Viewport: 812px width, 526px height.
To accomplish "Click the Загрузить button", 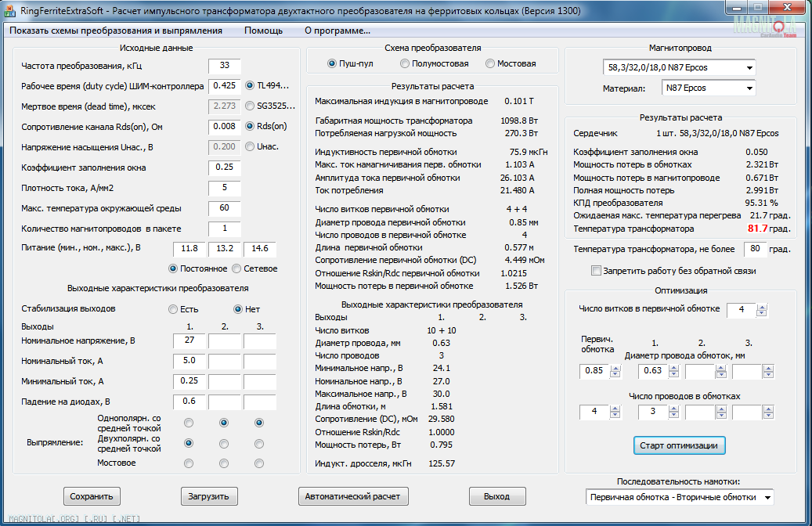I will [x=209, y=496].
